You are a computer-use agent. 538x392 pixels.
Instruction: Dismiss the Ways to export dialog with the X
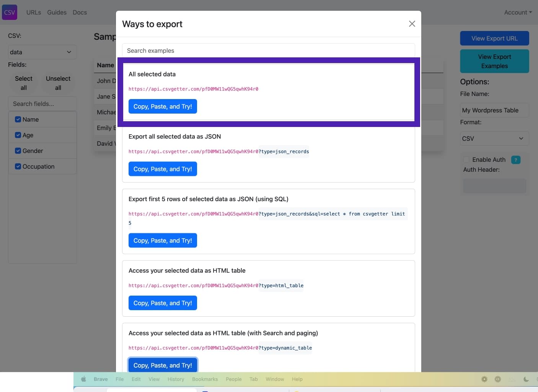[x=412, y=24]
